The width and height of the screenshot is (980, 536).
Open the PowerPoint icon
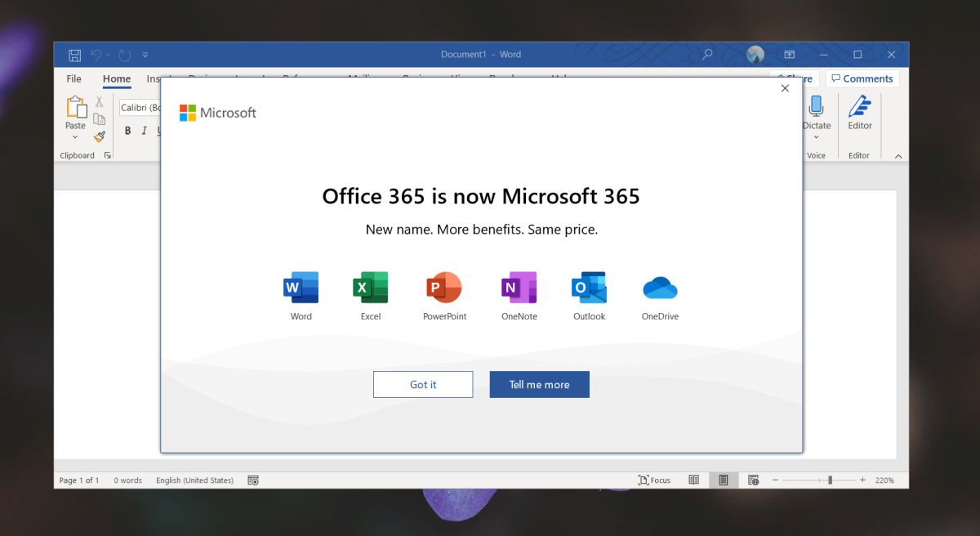(443, 287)
